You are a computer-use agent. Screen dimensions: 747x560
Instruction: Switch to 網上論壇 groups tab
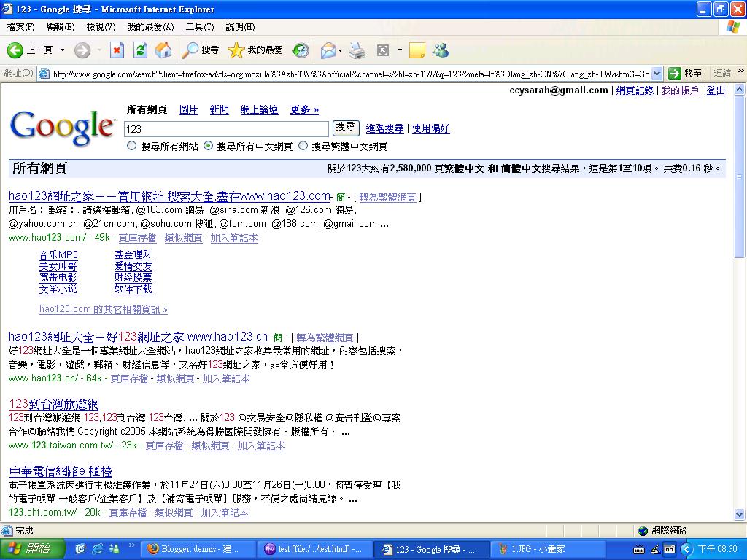tap(259, 109)
